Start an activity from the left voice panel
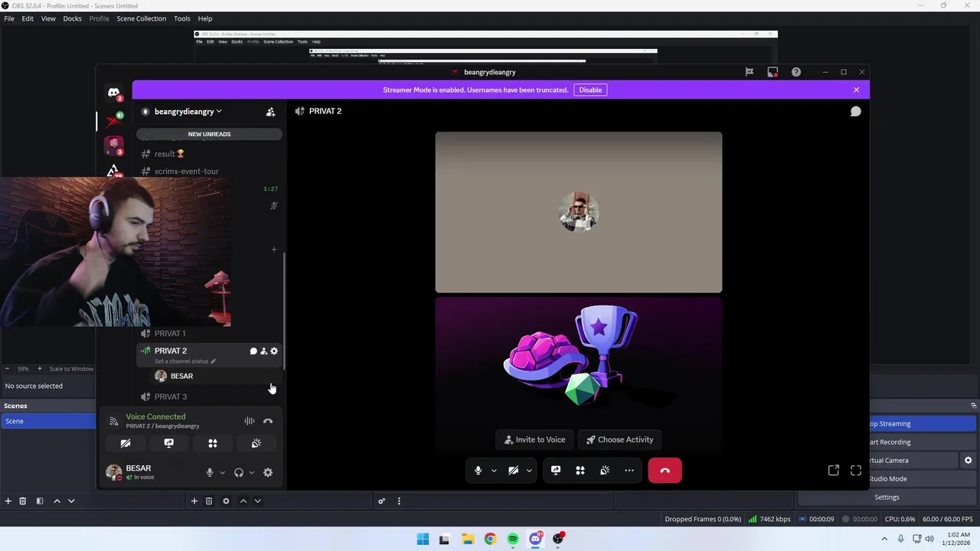 [x=213, y=443]
